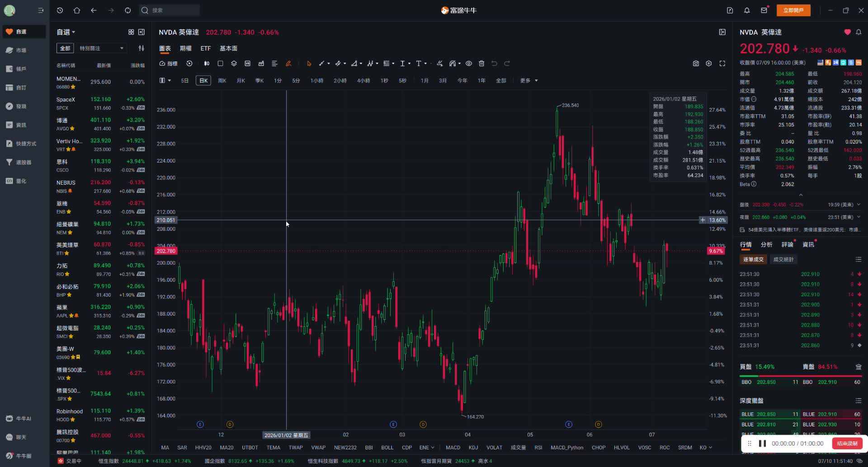Image resolution: width=868 pixels, height=467 pixels.
Task: Open the watchlist grid layout icon
Action: coord(131,32)
